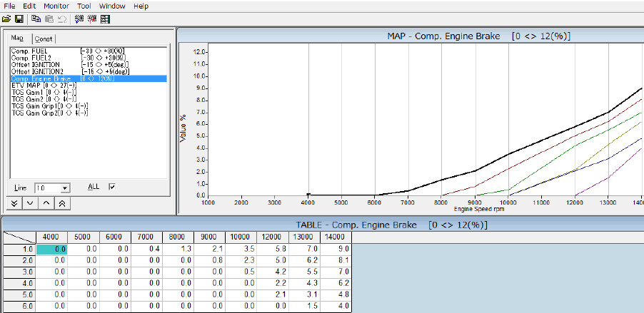Switch to the Const tab
The width and height of the screenshot is (644, 313).
pos(44,39)
